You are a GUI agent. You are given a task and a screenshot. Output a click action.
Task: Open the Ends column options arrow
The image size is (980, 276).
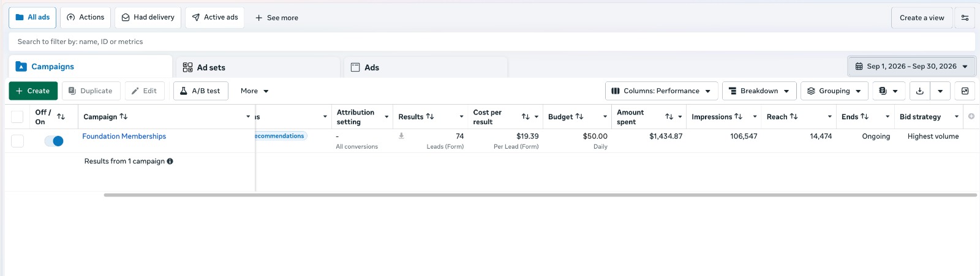888,116
